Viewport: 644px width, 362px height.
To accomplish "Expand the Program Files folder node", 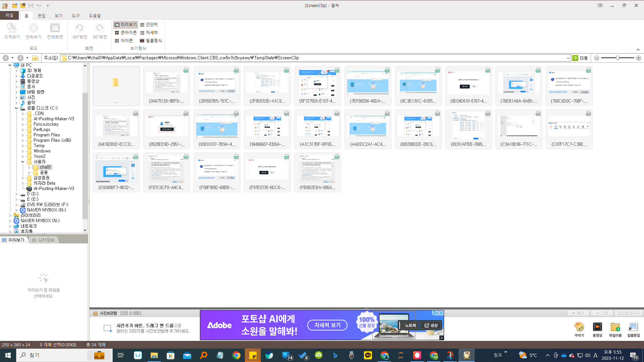I will click(x=22, y=135).
